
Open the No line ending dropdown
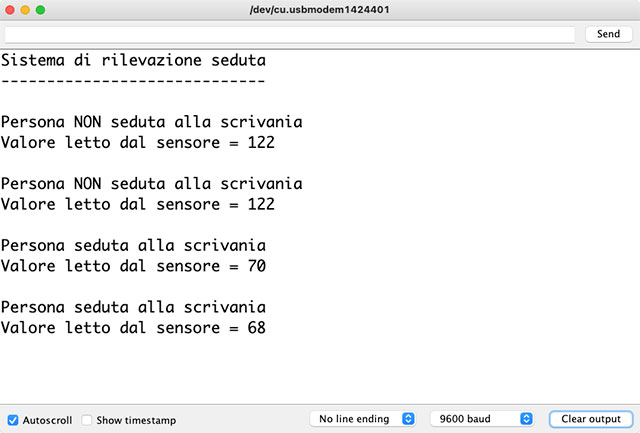coord(363,419)
